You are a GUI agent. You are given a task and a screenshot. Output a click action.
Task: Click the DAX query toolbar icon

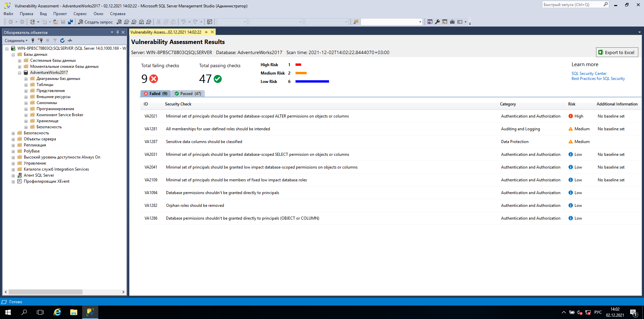pyautogui.click(x=149, y=22)
